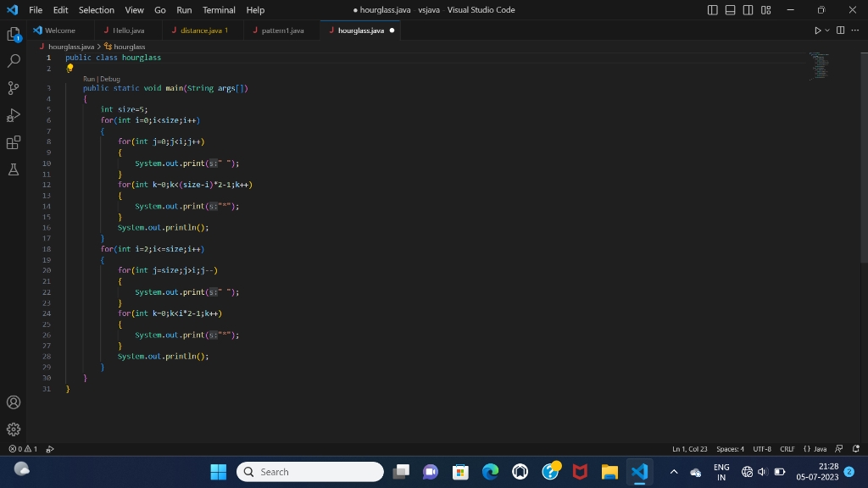
Task: Click the Ln 1, Col 23 status item
Action: (690, 449)
